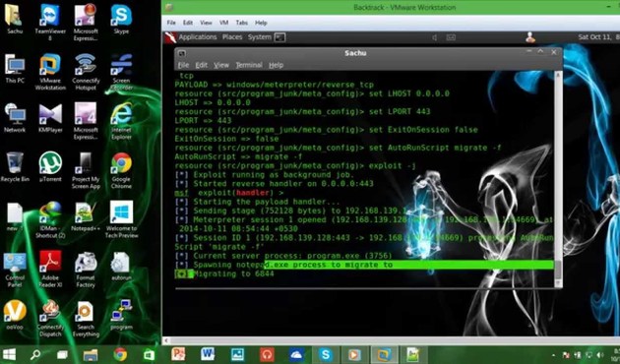Viewport: 620px width, 364px height.
Task: Open Backtrack Places menu
Action: pos(232,37)
